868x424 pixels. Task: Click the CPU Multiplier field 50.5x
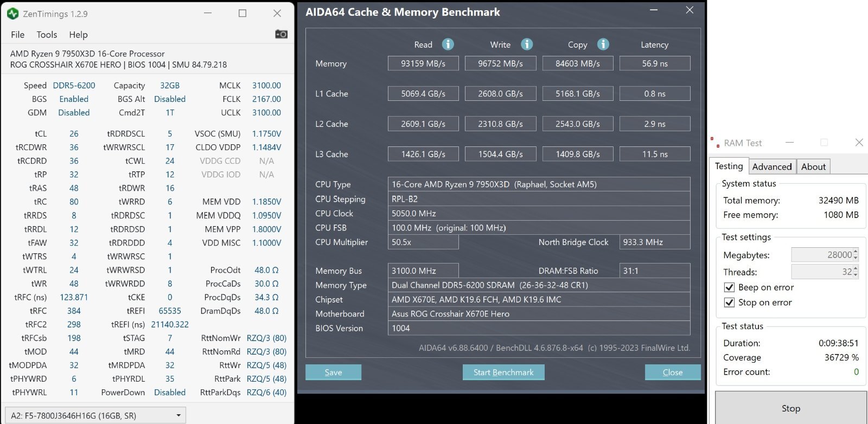(423, 242)
